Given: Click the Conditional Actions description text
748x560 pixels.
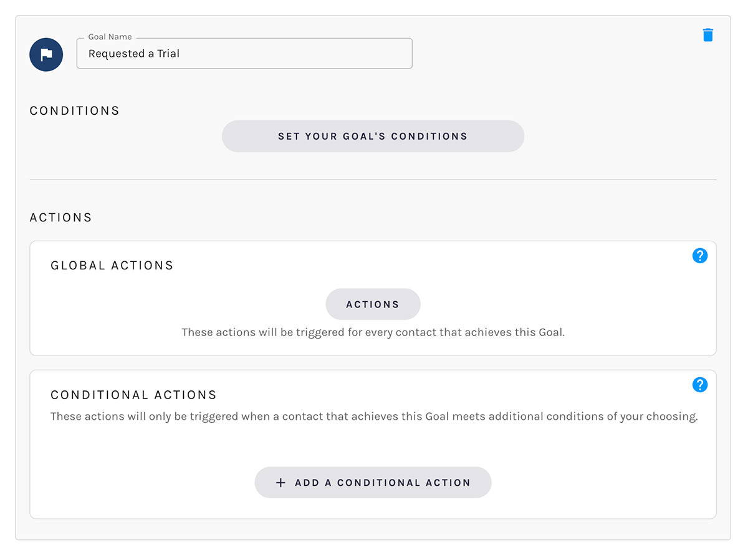Looking at the screenshot, I should 374,417.
